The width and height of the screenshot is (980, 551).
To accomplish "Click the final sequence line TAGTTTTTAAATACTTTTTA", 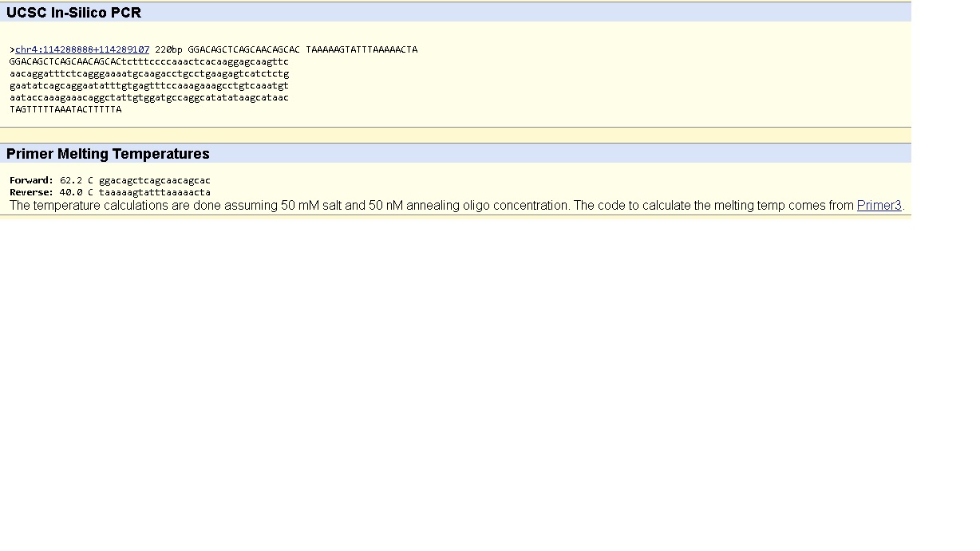I will [x=65, y=109].
